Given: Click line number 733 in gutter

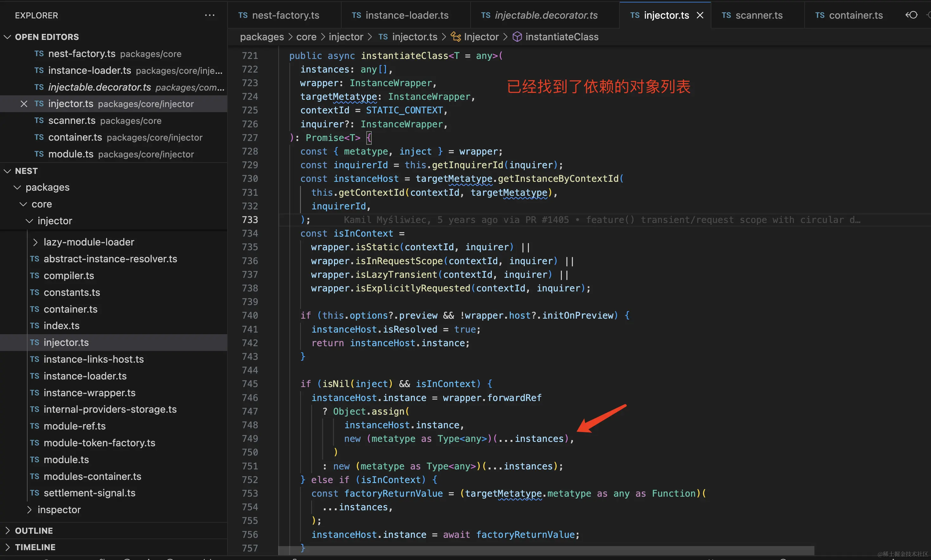Looking at the screenshot, I should tap(250, 220).
